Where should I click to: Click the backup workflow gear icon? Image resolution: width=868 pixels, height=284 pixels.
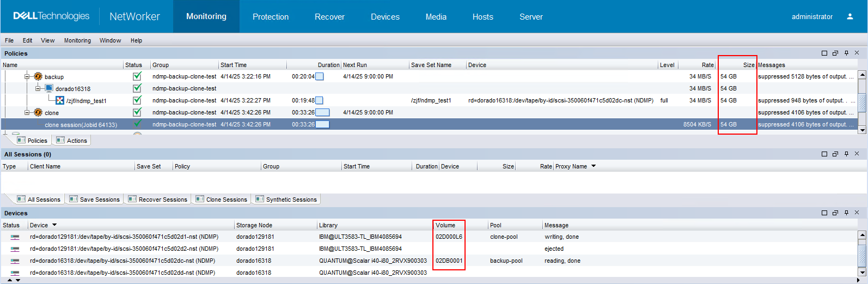[38, 76]
